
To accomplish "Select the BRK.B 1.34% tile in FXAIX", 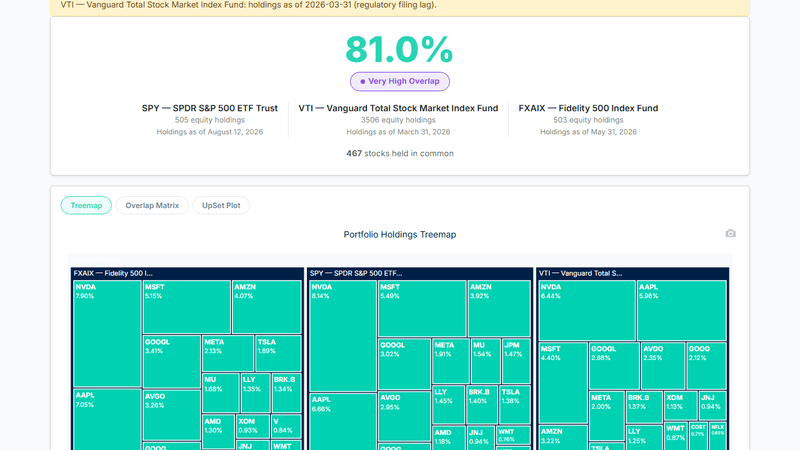I will coord(287,393).
